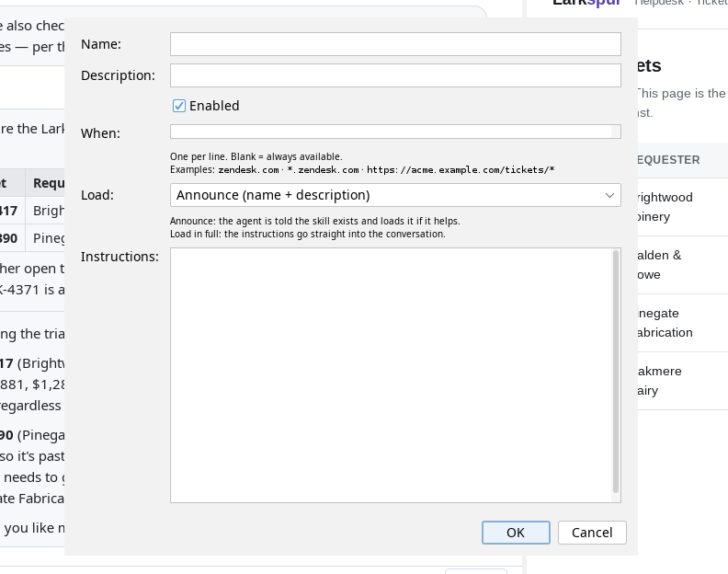
Task: Select the Oakmere Dairy requester row
Action: click(682, 381)
